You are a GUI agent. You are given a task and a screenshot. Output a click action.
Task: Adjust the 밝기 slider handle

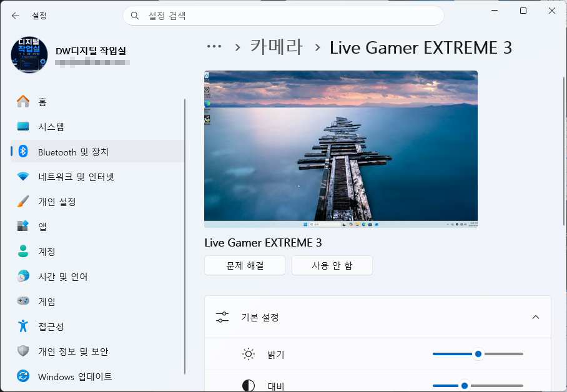click(x=478, y=354)
